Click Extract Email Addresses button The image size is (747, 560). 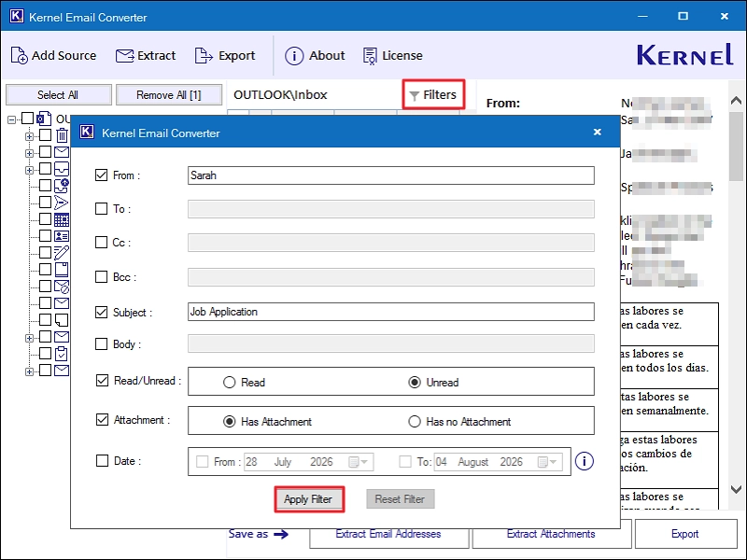pos(388,534)
